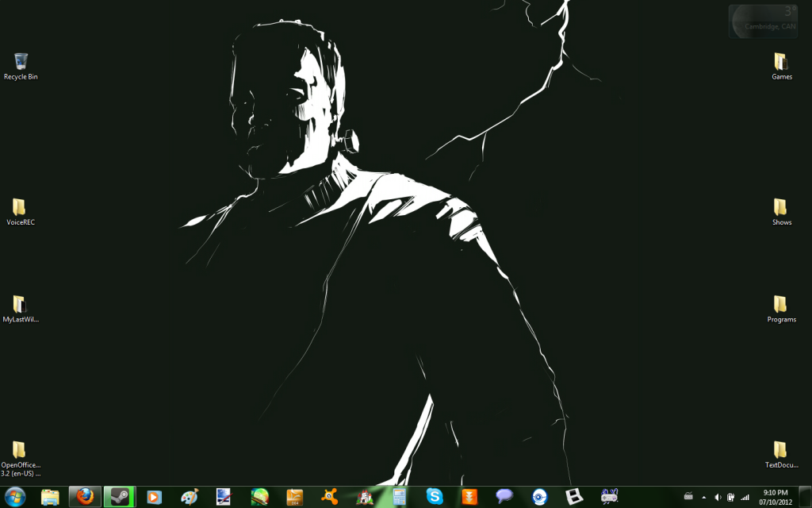
Task: Open Windows Media Player taskbar icon
Action: tap(155, 497)
